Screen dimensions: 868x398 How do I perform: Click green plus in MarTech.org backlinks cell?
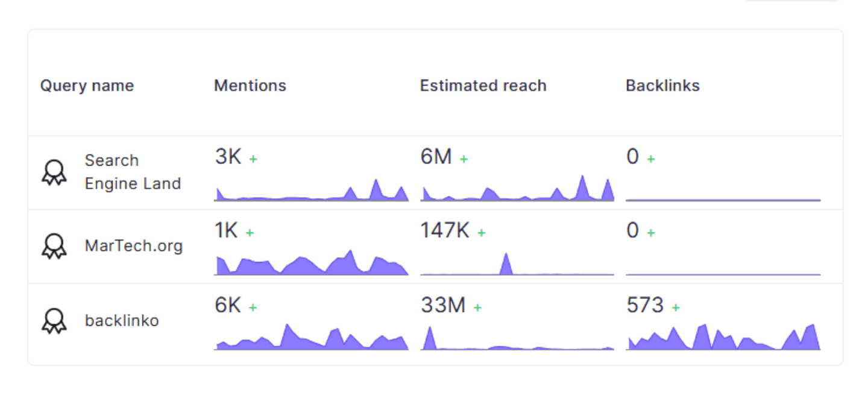pyautogui.click(x=651, y=233)
